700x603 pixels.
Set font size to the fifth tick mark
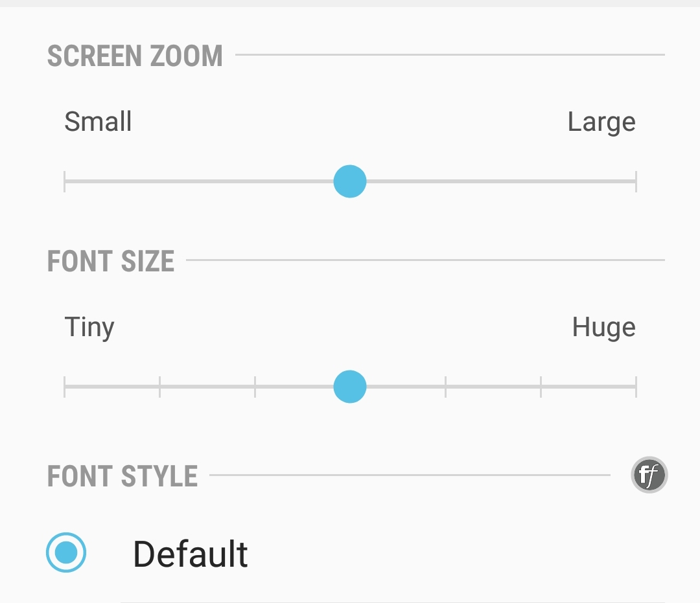point(445,387)
